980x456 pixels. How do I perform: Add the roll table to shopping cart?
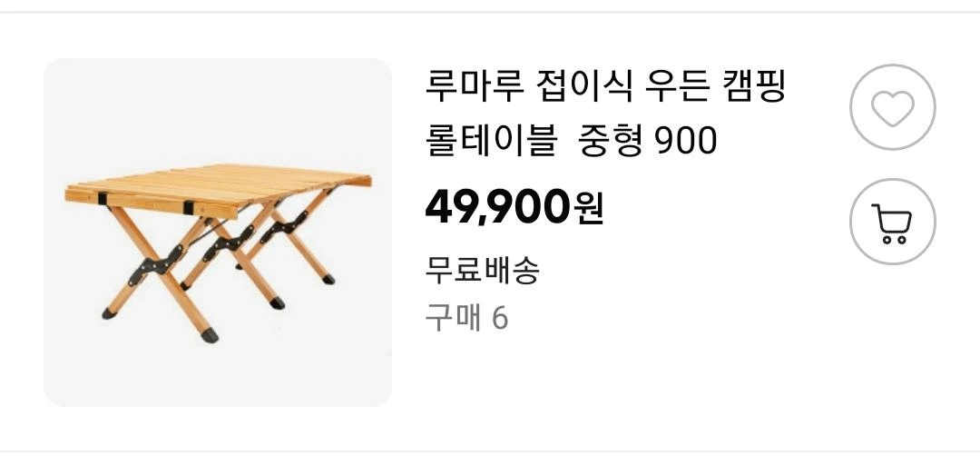893,222
